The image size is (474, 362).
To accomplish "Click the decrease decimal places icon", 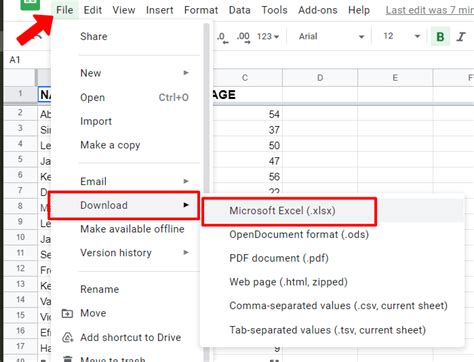I will click(x=223, y=37).
